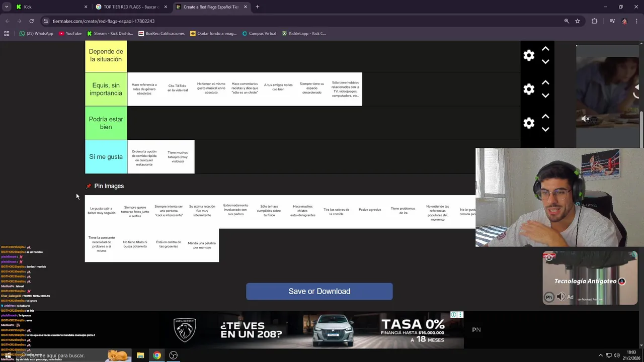Pick the 'Ordena la opción de comida rápida' card
The image size is (644, 362).
(144, 157)
